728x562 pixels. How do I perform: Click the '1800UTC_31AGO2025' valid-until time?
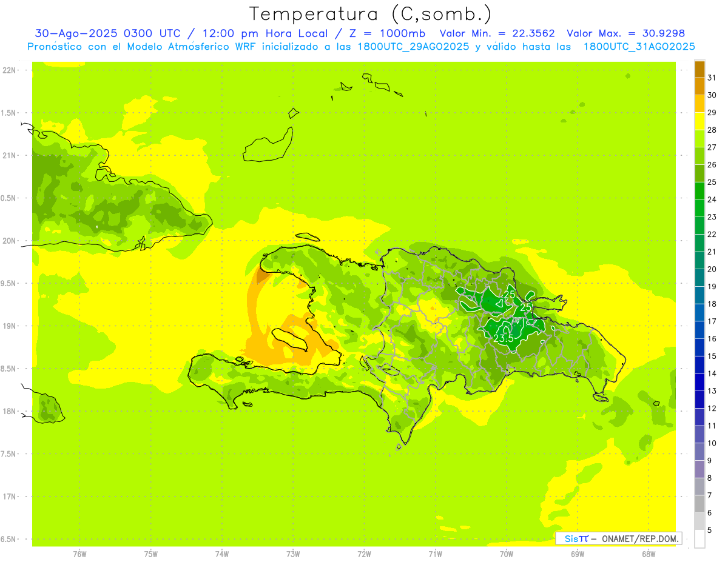tap(639, 47)
